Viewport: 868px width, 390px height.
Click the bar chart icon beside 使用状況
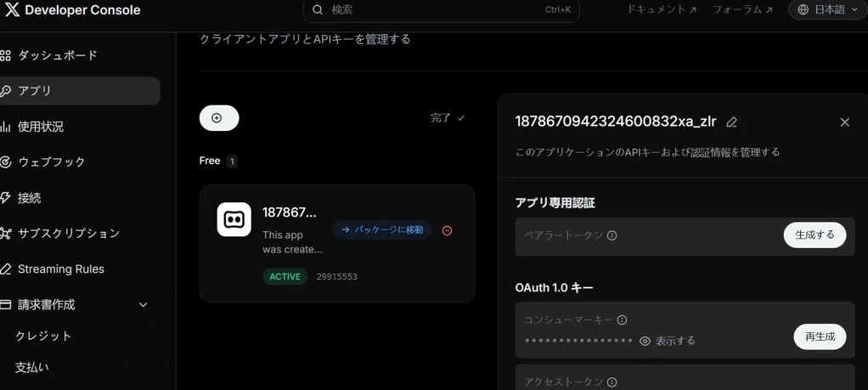[6, 127]
